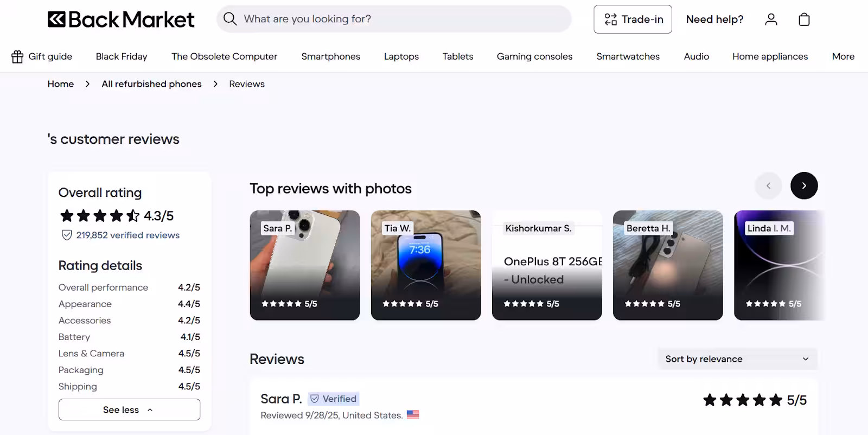Select Black Friday in the navigation
The width and height of the screenshot is (868, 435).
pos(122,56)
